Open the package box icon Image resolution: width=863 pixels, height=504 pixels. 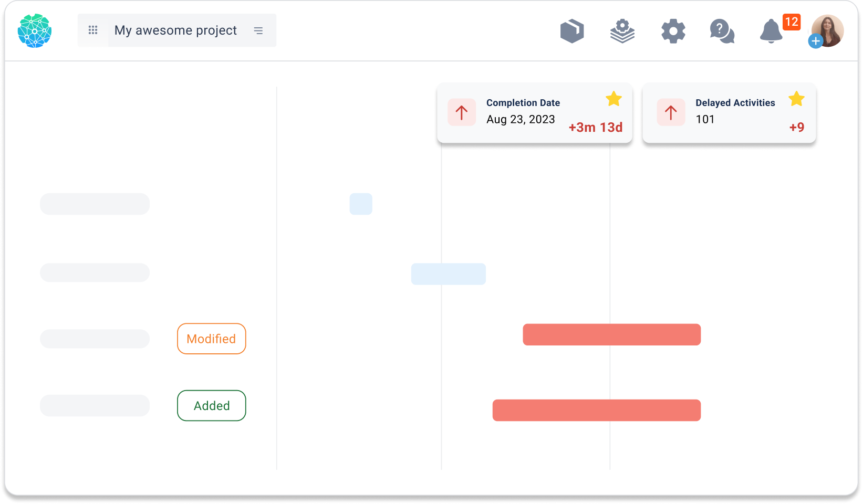[572, 31]
